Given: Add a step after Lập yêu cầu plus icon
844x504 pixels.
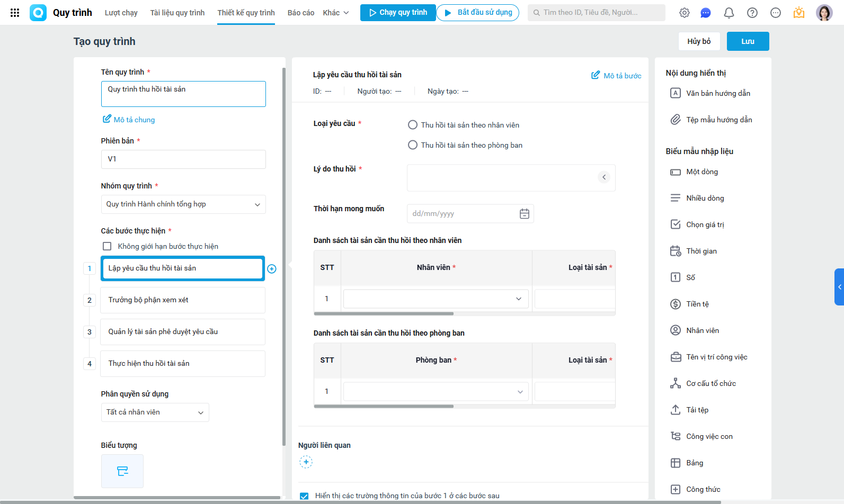Looking at the screenshot, I should pyautogui.click(x=272, y=269).
